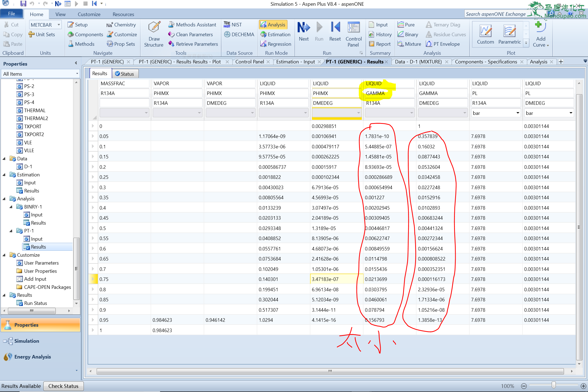This screenshot has height=392, width=588.
Task: Click Clean Parameters tool
Action: tap(191, 35)
